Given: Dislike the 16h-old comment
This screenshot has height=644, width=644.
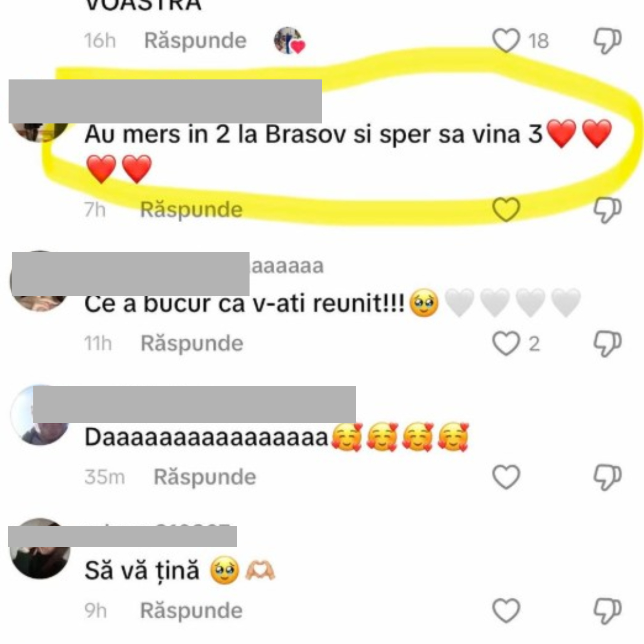Looking at the screenshot, I should click(607, 41).
